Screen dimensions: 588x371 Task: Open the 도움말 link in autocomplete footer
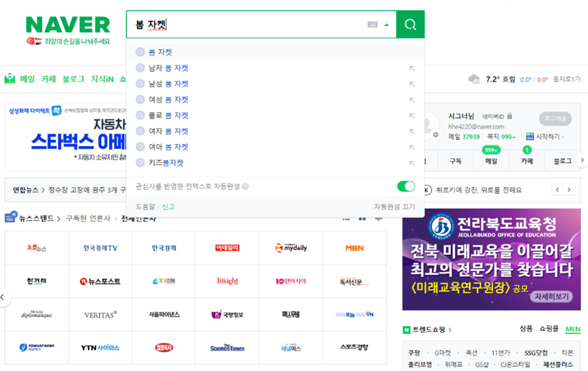[145, 207]
